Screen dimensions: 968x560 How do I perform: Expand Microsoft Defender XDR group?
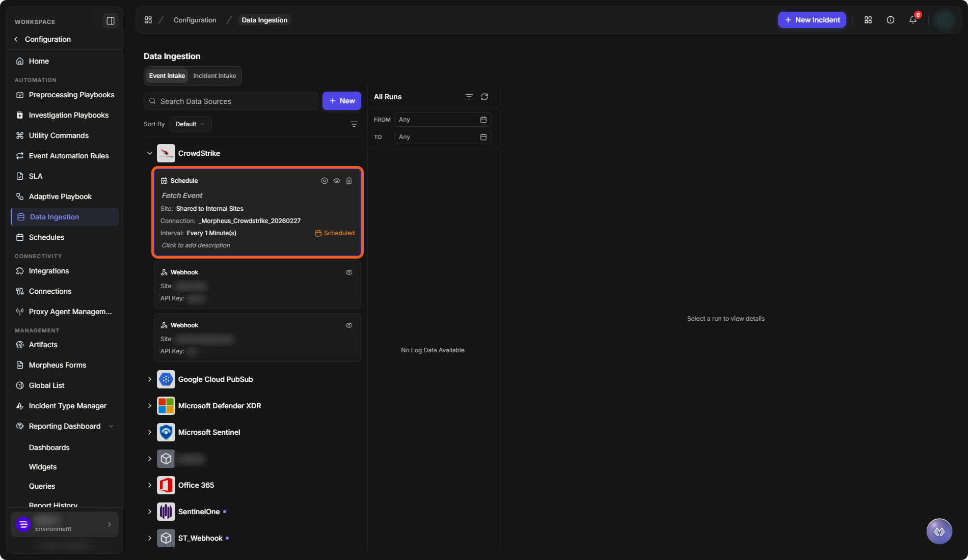tap(150, 406)
